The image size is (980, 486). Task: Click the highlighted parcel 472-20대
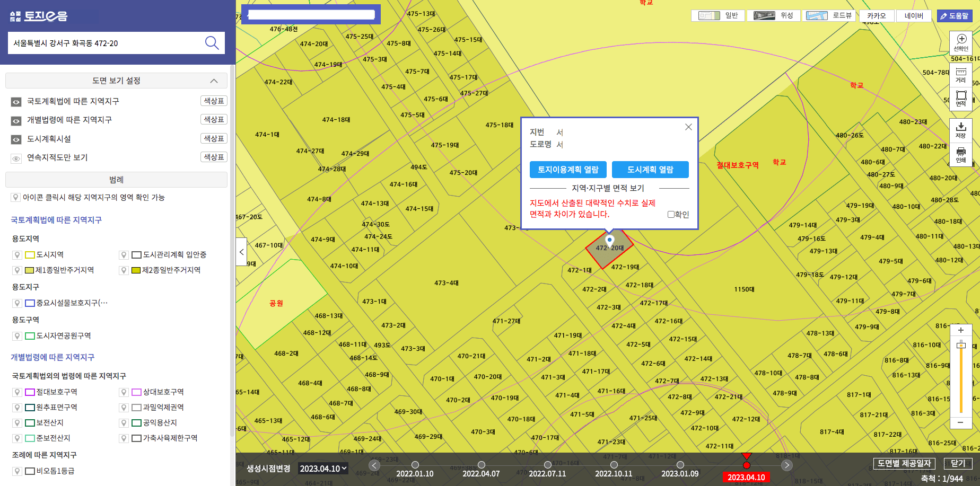pos(610,248)
